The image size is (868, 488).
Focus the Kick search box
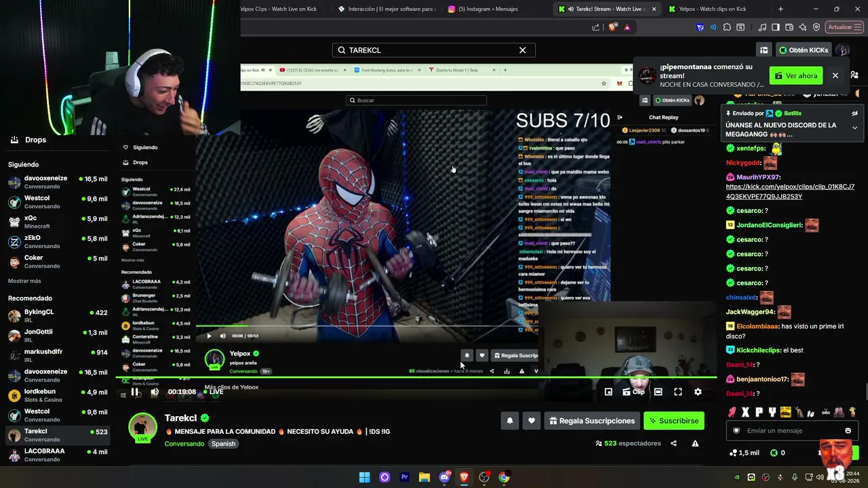pyautogui.click(x=433, y=50)
